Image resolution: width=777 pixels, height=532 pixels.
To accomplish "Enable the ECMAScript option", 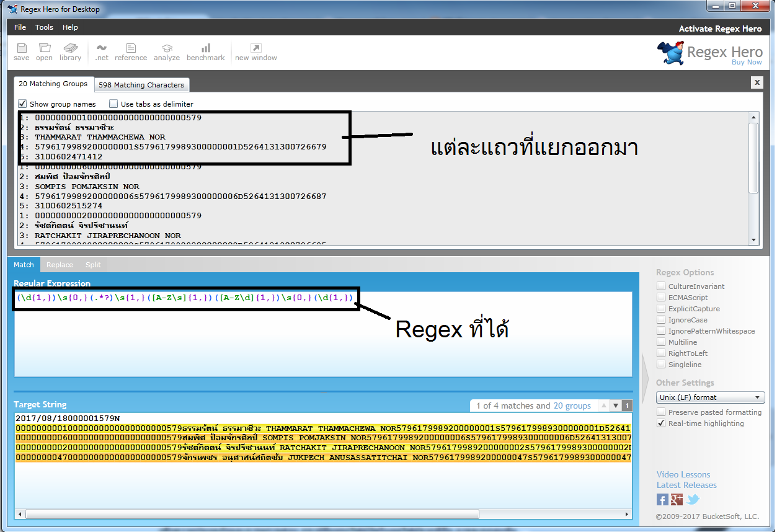I will tap(662, 298).
